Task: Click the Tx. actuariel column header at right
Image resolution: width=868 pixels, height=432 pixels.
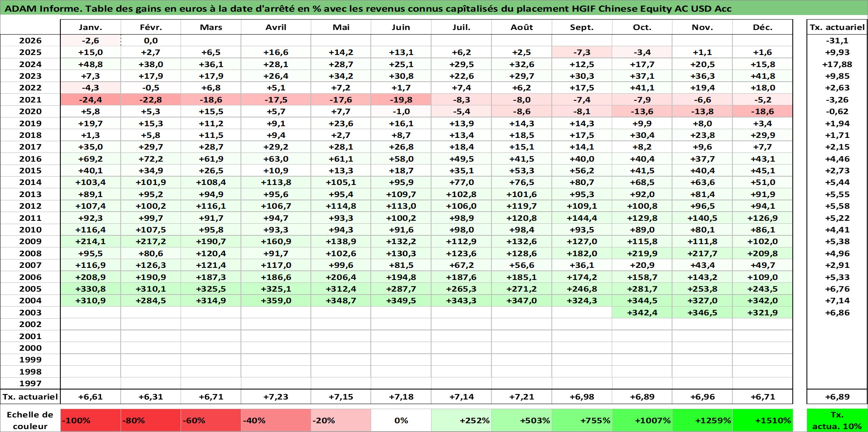Action: coord(837,27)
